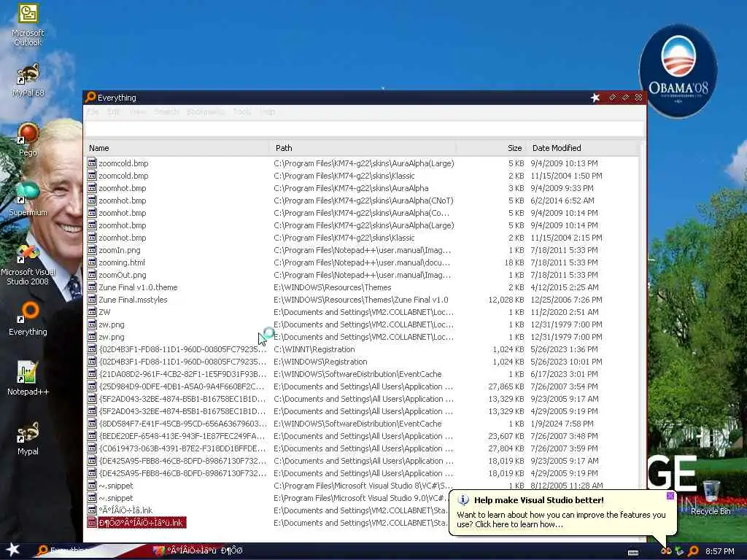Click file icon of Zune Final v1.0.theme

[92, 287]
